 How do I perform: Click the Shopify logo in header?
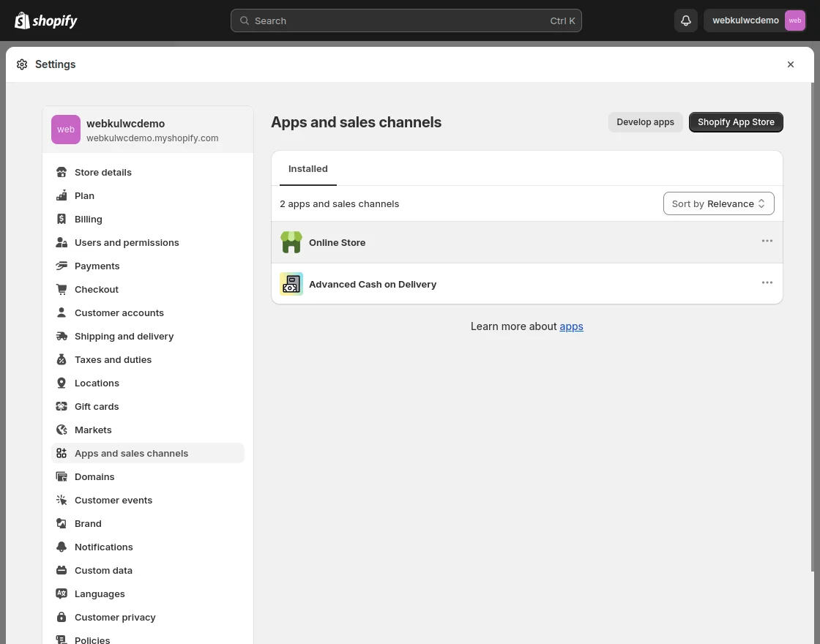46,20
